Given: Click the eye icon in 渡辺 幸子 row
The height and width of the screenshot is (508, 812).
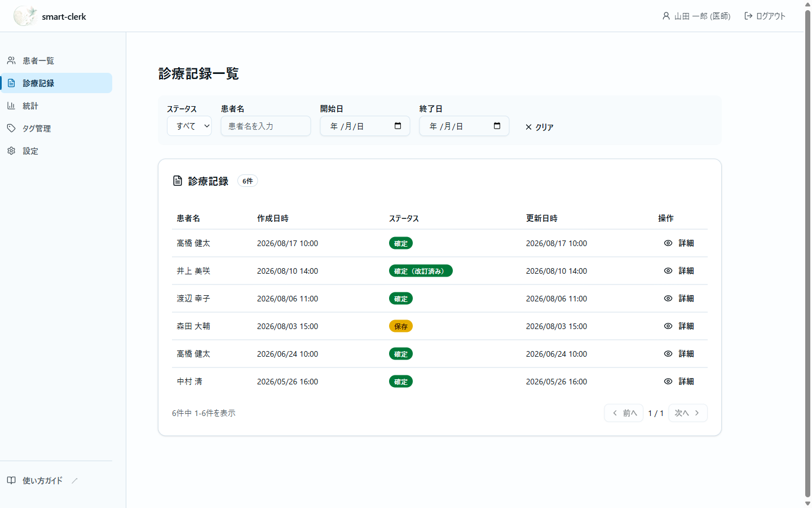Looking at the screenshot, I should pyautogui.click(x=668, y=299).
